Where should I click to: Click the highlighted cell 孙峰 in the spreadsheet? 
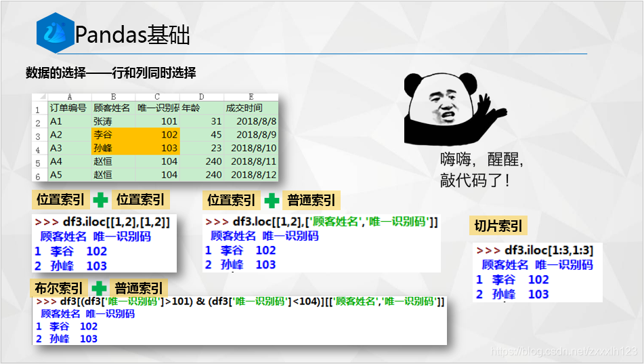(x=113, y=148)
